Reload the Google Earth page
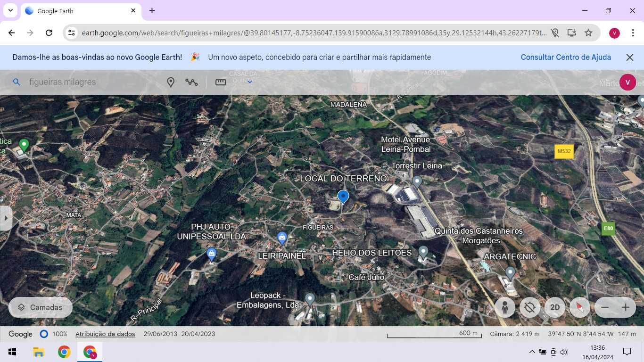Image resolution: width=644 pixels, height=362 pixels. [49, 33]
